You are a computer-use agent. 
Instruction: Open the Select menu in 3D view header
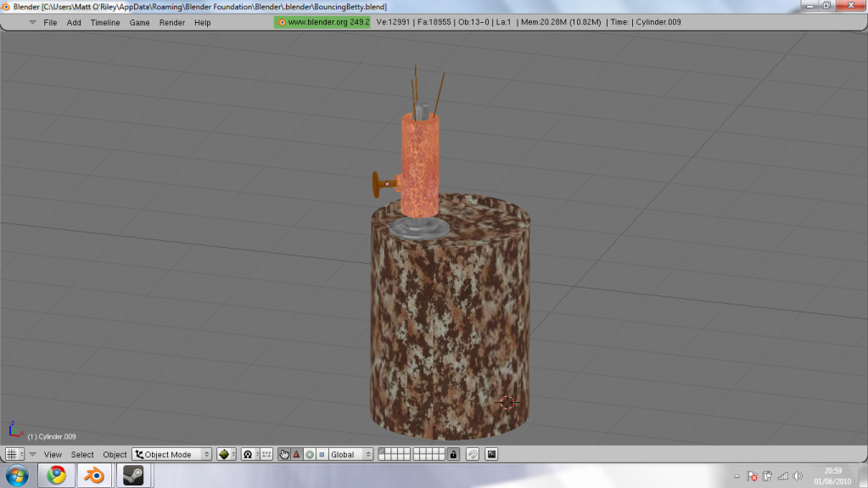(x=82, y=454)
